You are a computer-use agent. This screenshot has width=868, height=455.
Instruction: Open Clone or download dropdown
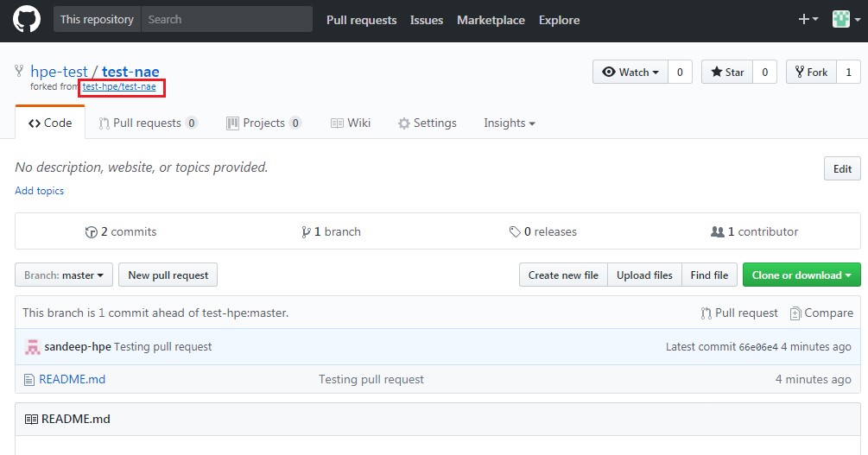(801, 275)
